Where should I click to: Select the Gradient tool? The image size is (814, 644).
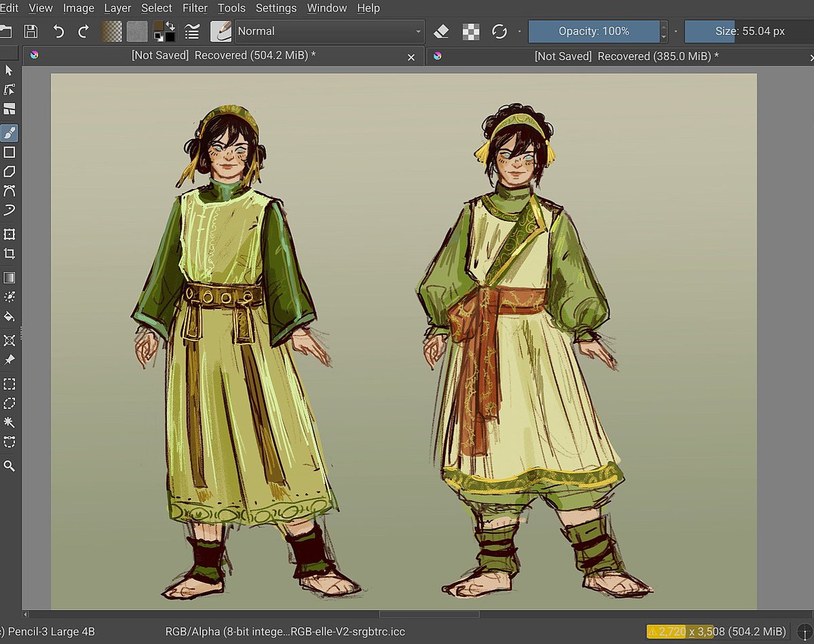[9, 277]
